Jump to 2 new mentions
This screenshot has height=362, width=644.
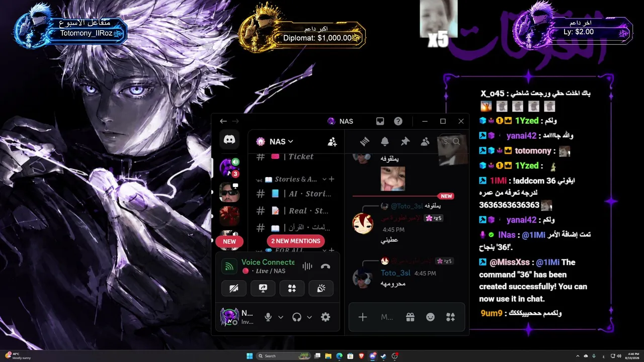coord(296,241)
